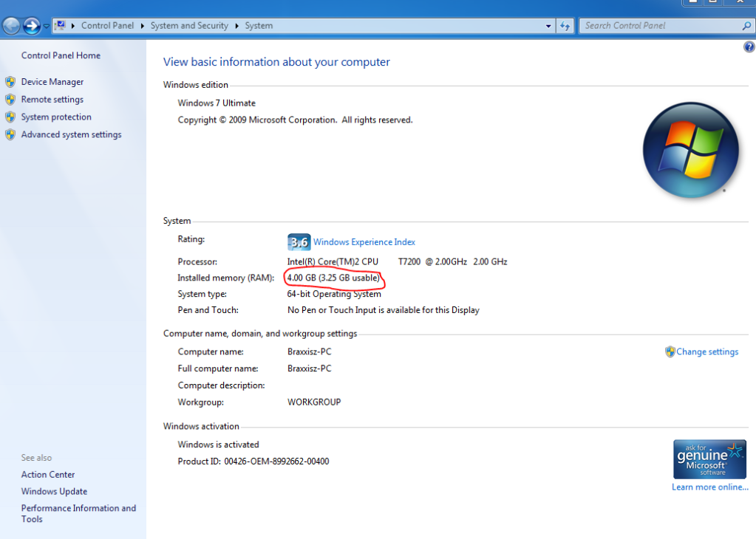Open Learn more online link
Viewport: 756px width, 539px height.
pos(709,487)
